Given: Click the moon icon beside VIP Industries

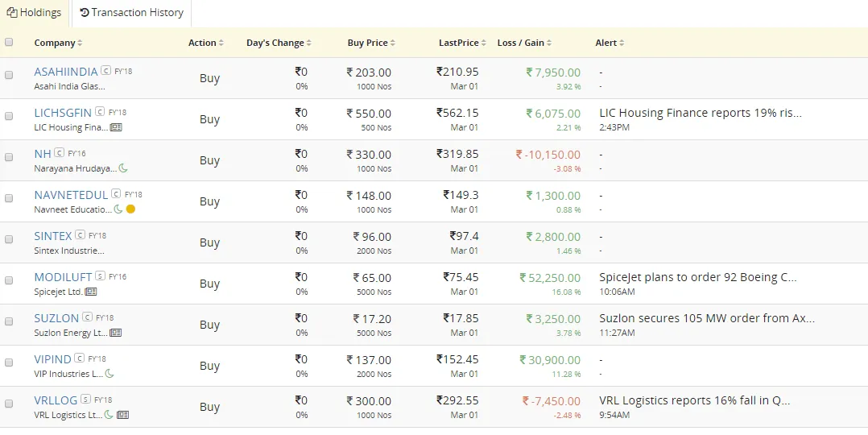Looking at the screenshot, I should [x=110, y=374].
